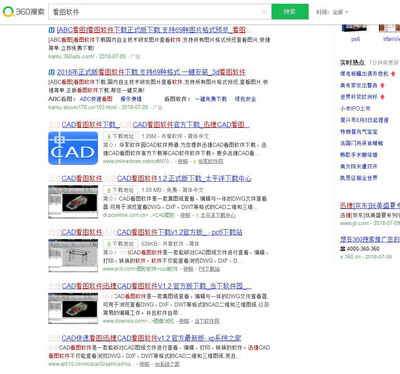The image size is (400, 374).
Task: Click the ABC快速看图 sublink
Action: pyautogui.click(x=96, y=99)
